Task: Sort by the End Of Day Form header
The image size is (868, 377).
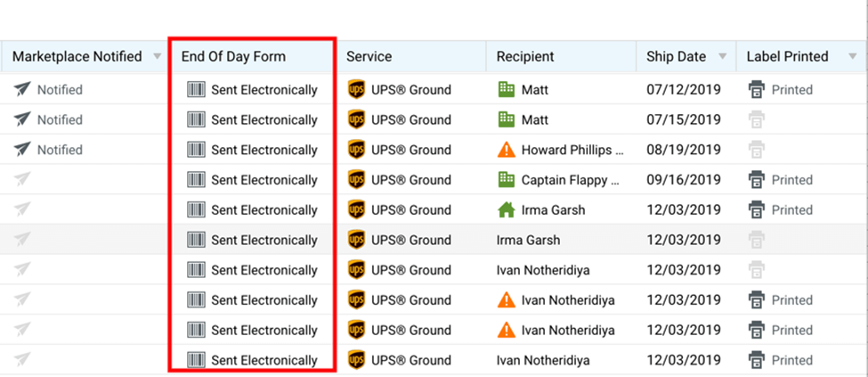Action: tap(232, 56)
